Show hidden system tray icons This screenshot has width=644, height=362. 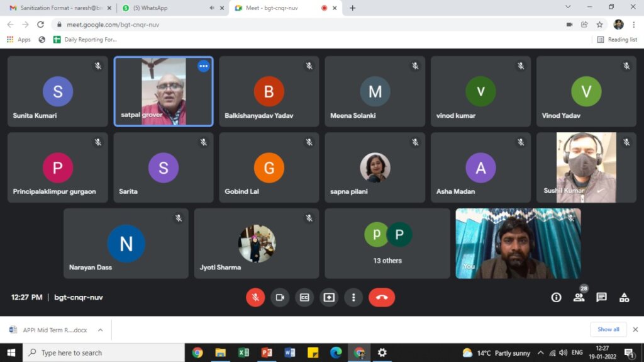[x=540, y=353]
